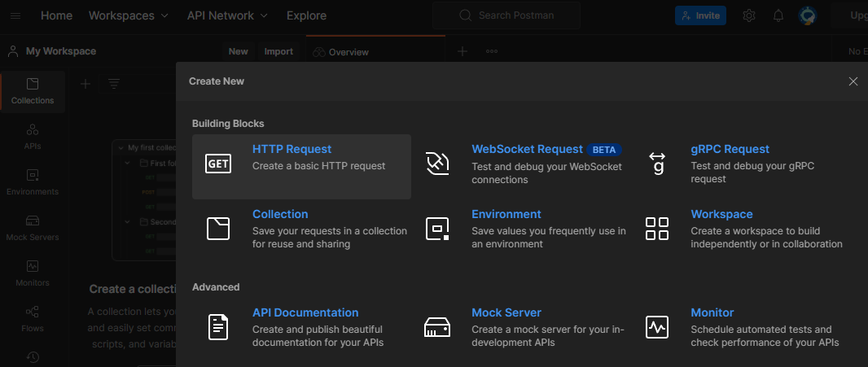The height and width of the screenshot is (367, 868).
Task: Select Monitors in the sidebar
Action: 33,273
